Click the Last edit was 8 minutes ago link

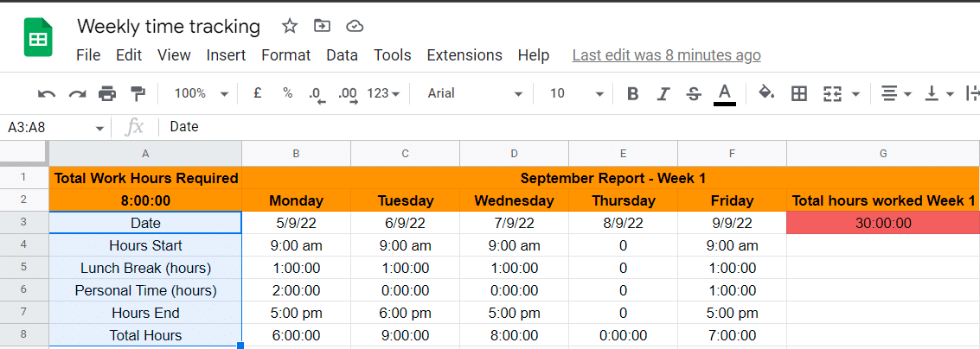pos(666,55)
